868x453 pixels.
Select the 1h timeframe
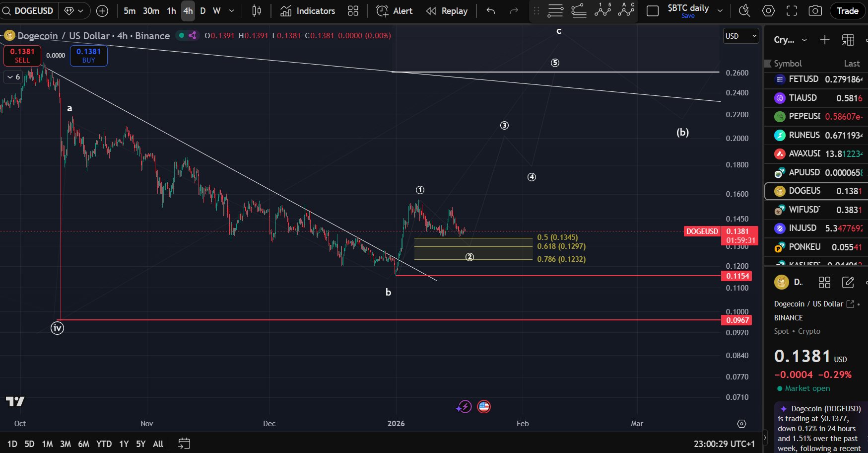[171, 11]
